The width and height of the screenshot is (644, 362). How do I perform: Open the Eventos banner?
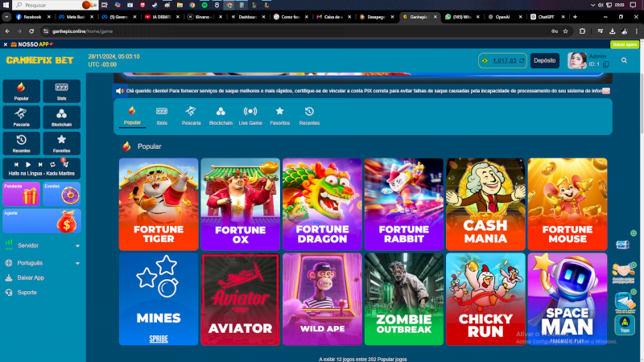[62, 194]
